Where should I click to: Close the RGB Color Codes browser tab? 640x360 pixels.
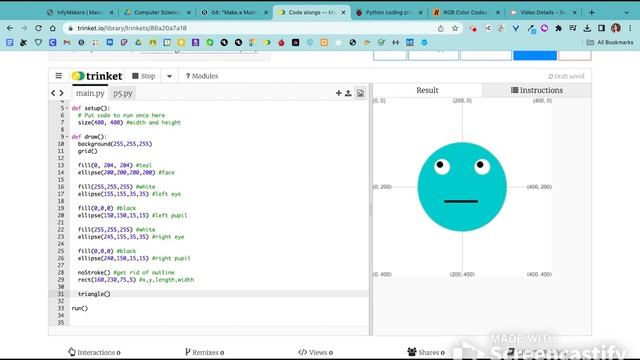pos(498,13)
